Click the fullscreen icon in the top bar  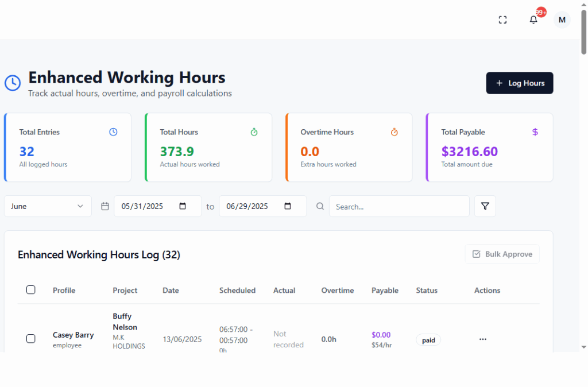(502, 20)
